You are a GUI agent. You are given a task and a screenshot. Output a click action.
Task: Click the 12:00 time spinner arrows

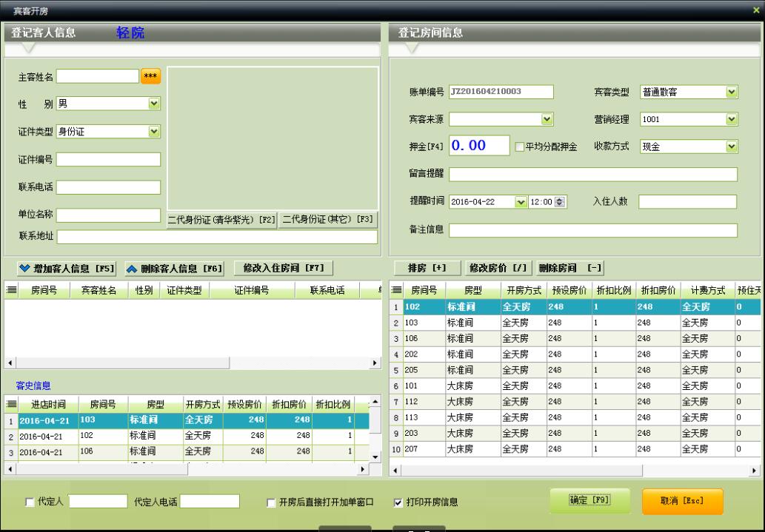560,202
